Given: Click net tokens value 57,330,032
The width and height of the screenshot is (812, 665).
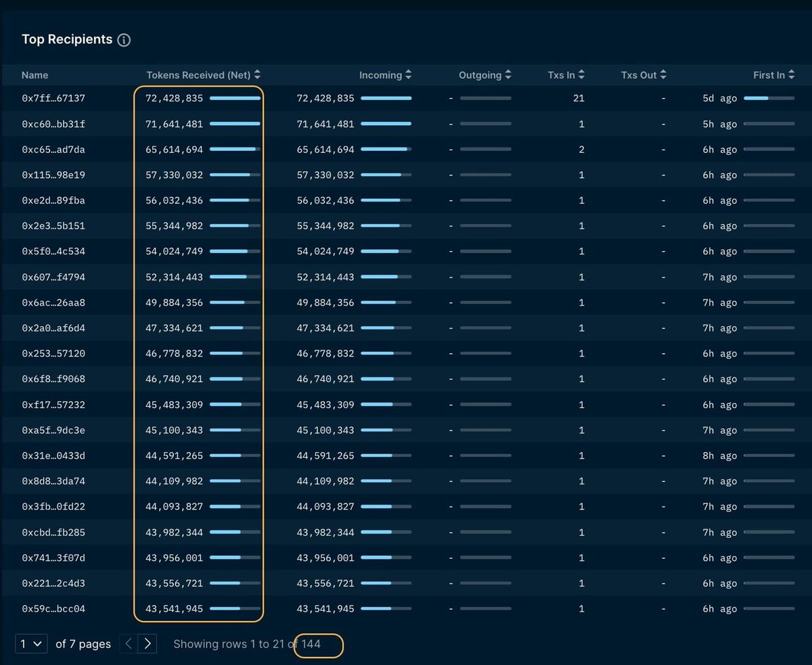Looking at the screenshot, I should pos(174,175).
